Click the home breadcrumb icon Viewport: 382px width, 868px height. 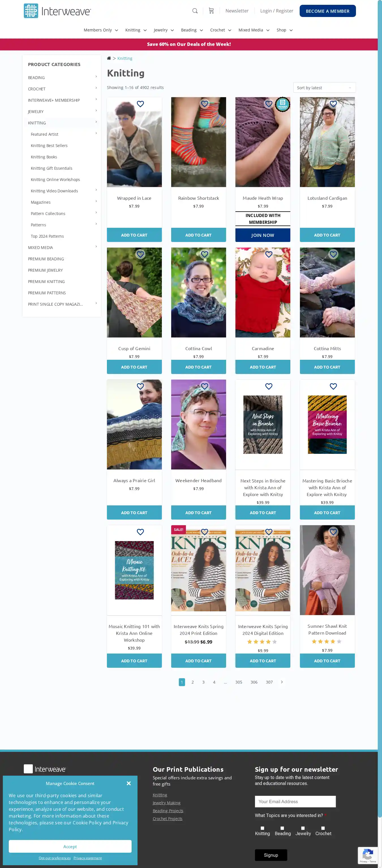click(109, 58)
